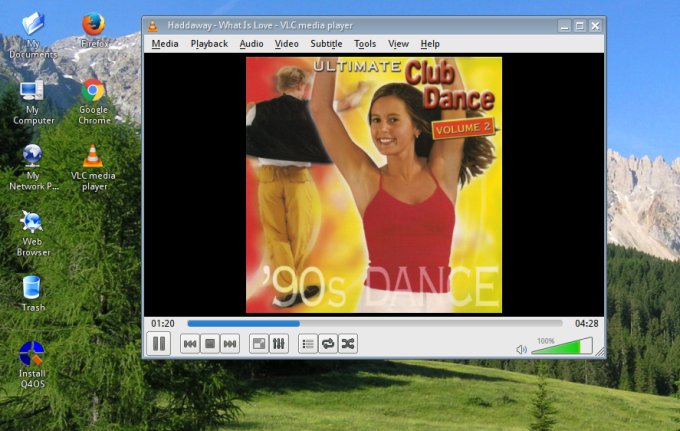Image resolution: width=680 pixels, height=431 pixels.
Task: Stop playback with the stop button
Action: click(x=210, y=344)
